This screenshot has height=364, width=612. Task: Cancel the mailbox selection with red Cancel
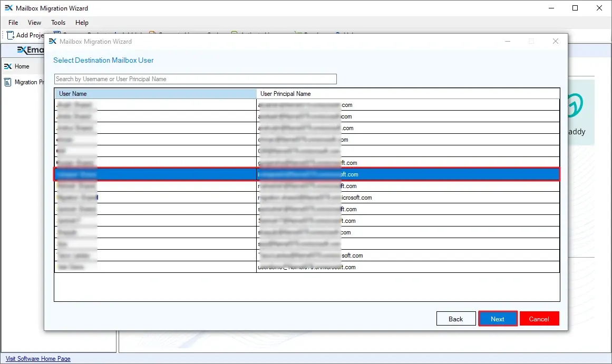[x=539, y=319]
